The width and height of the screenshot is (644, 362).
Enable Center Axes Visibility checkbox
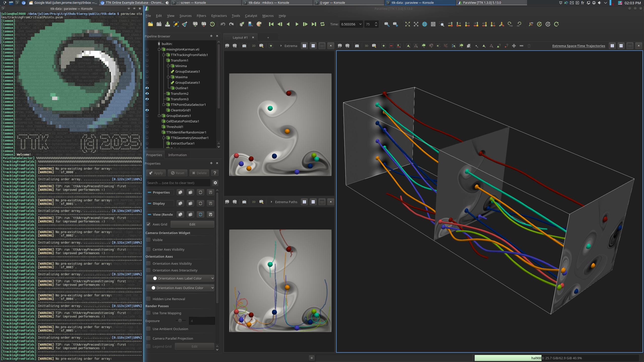click(x=148, y=249)
